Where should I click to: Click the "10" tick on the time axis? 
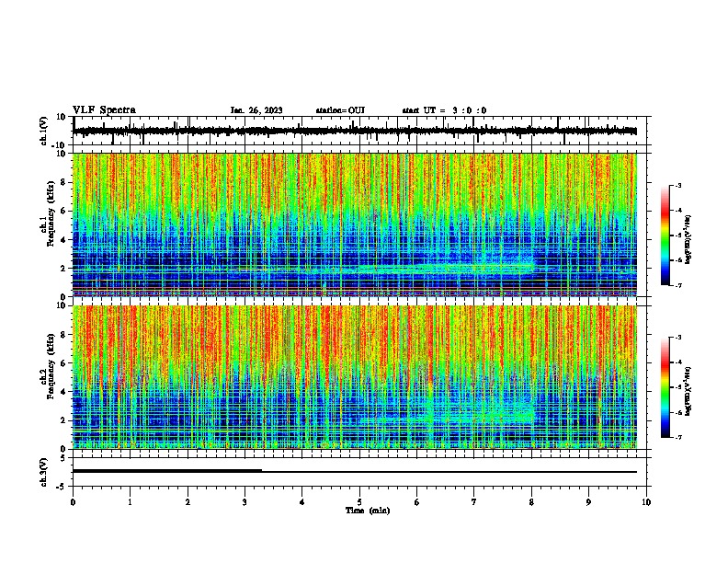click(646, 502)
